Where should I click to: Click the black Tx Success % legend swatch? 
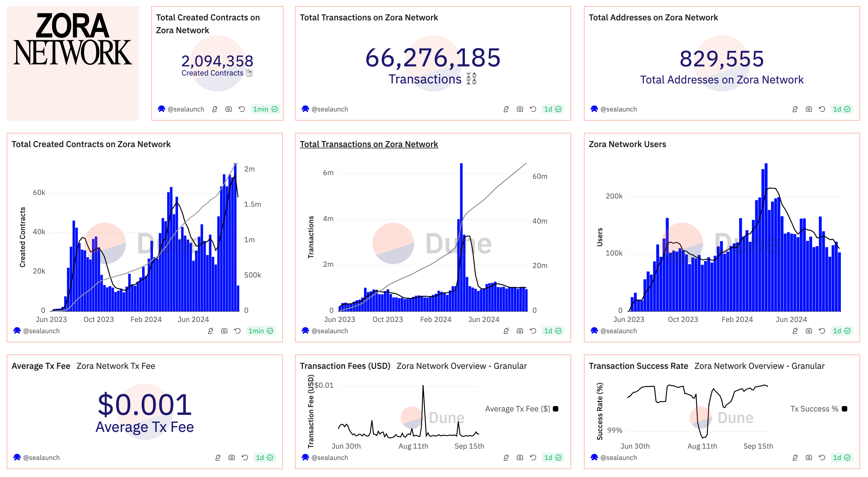click(x=845, y=408)
